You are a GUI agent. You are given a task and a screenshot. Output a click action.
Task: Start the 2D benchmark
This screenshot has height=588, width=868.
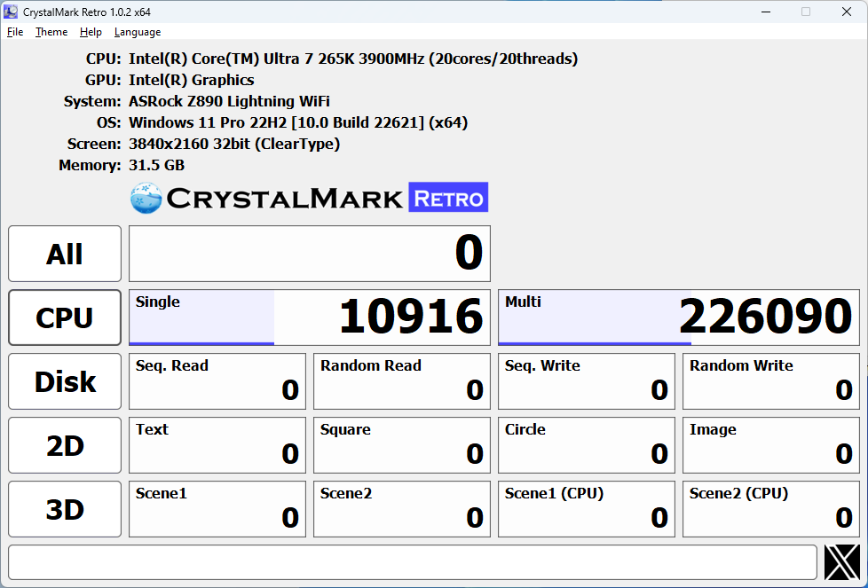(x=65, y=445)
